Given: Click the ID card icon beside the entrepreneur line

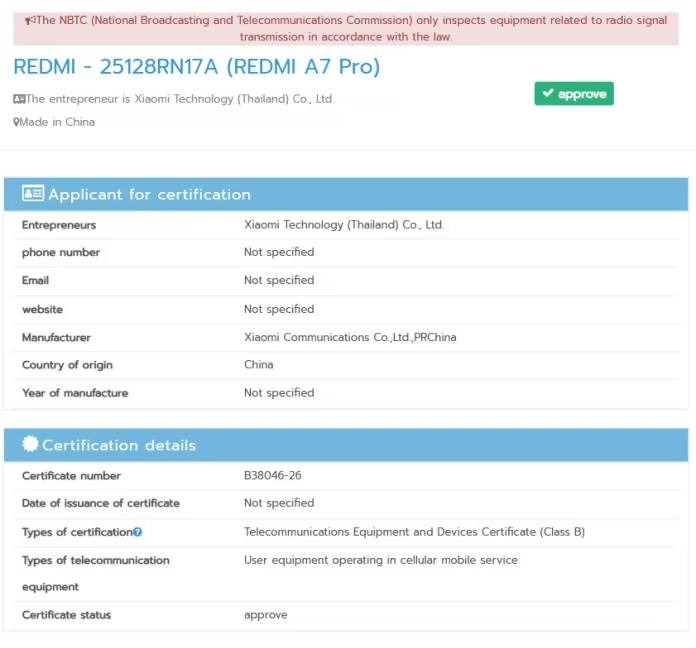Looking at the screenshot, I should click(x=19, y=99).
